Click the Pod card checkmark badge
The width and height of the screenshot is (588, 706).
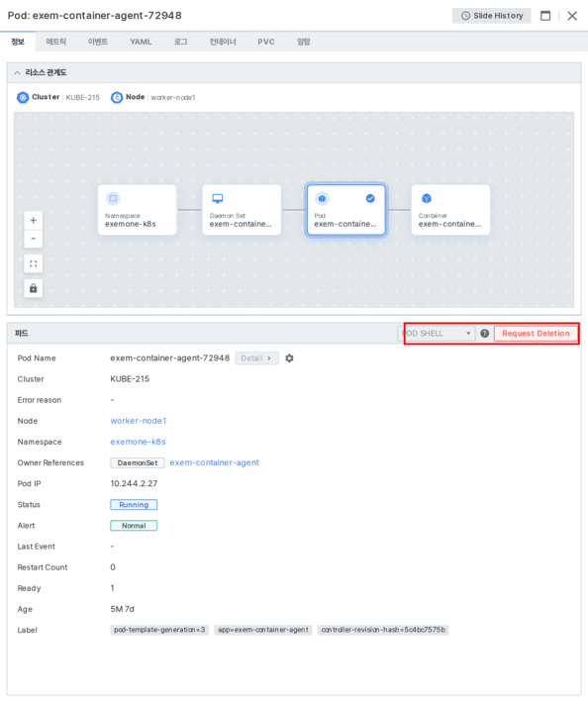coord(370,199)
